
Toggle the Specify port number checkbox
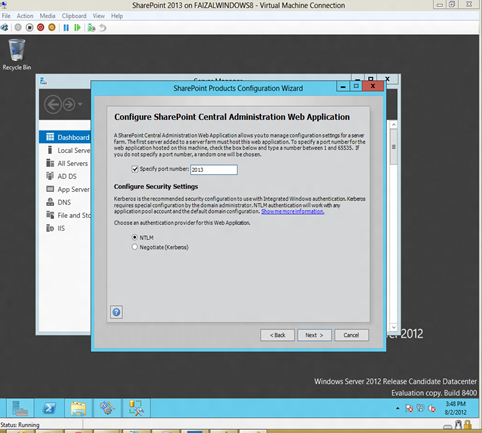[135, 169]
